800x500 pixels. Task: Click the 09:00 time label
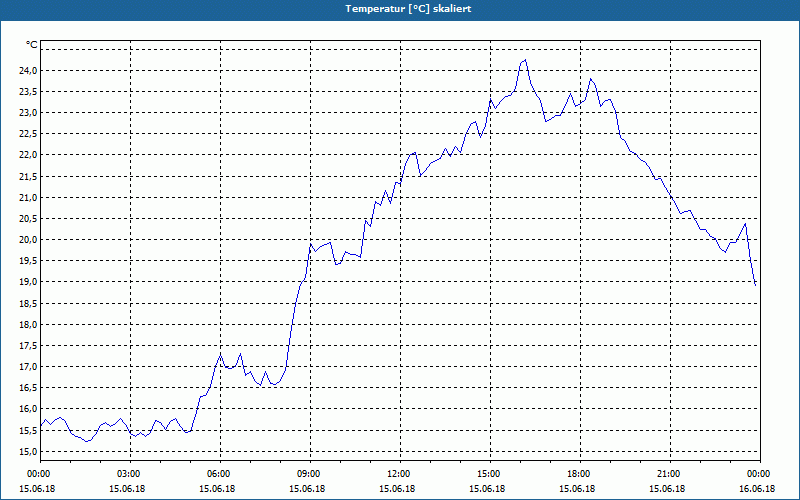(x=310, y=474)
